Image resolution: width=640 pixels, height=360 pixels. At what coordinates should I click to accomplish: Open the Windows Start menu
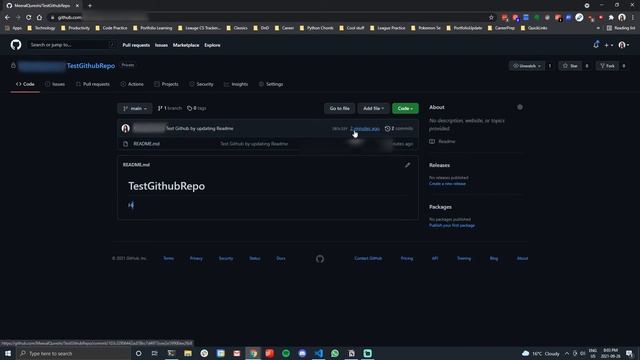coord(8,353)
